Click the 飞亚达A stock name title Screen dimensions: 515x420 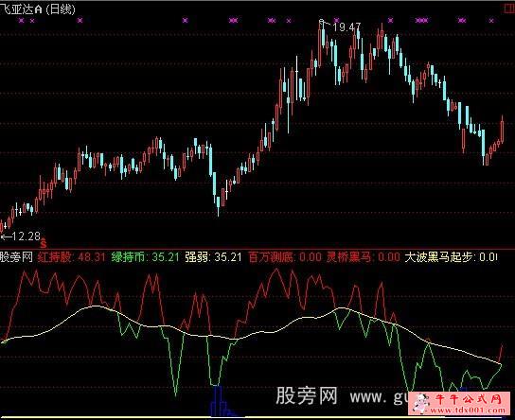click(x=22, y=9)
